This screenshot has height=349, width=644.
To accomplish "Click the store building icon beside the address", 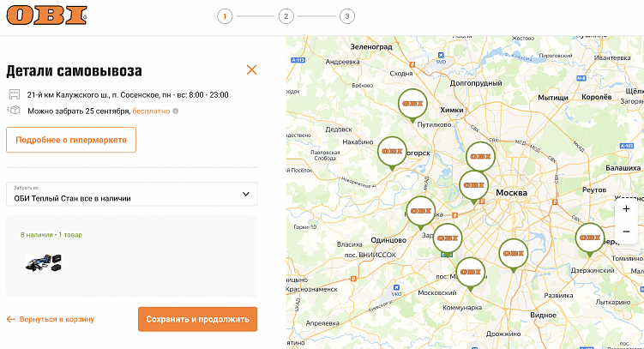I will coord(15,95).
